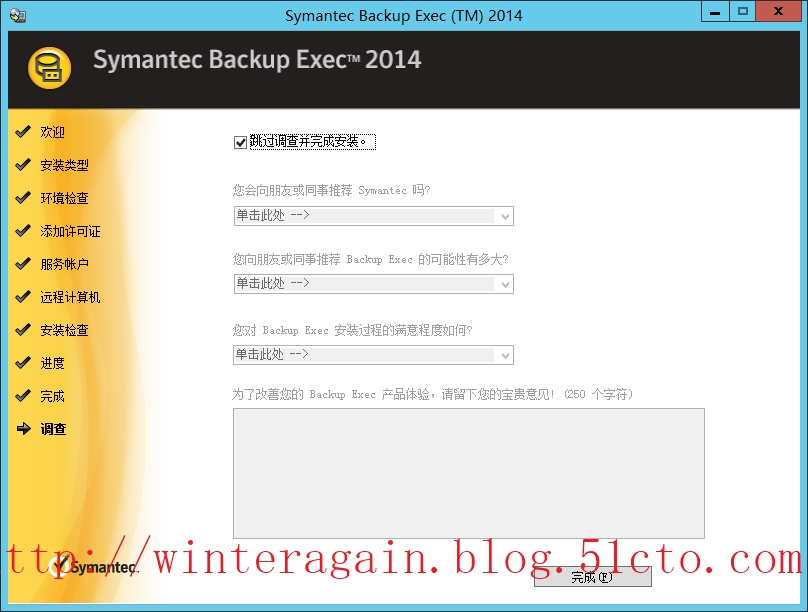Image resolution: width=808 pixels, height=612 pixels.
Task: Click the checkmark icon beside 安装检查
Action: coord(23,330)
